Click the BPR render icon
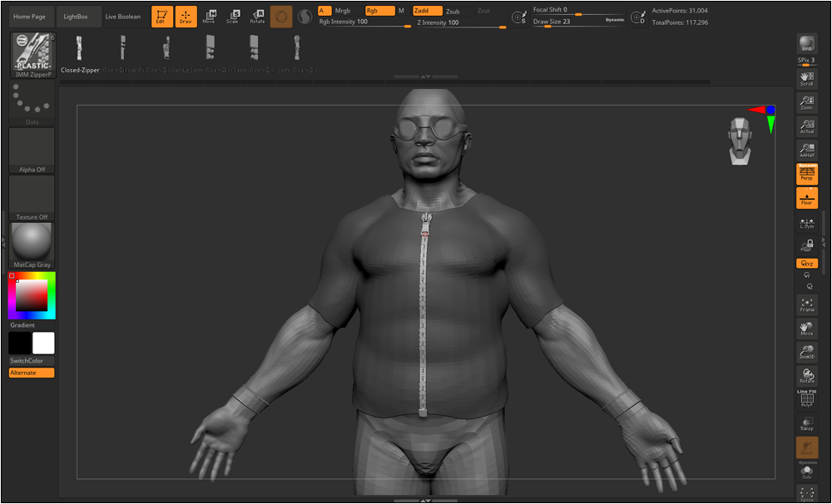The width and height of the screenshot is (832, 504). [806, 44]
